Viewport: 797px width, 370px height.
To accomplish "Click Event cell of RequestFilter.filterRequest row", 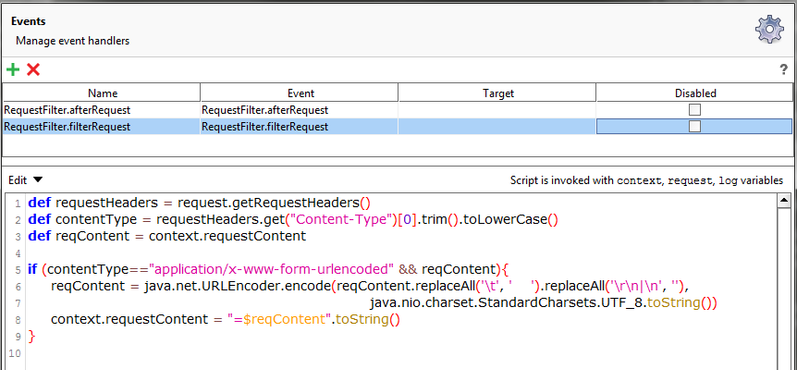I will pyautogui.click(x=299, y=127).
